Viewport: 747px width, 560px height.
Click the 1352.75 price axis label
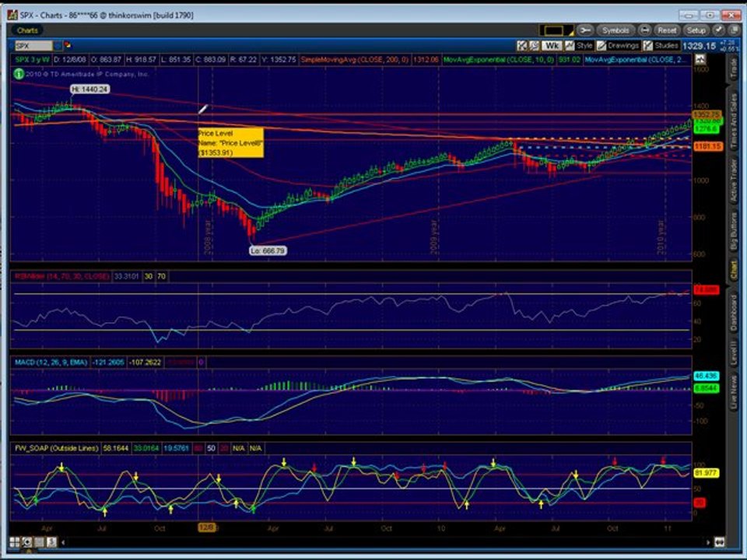click(707, 115)
